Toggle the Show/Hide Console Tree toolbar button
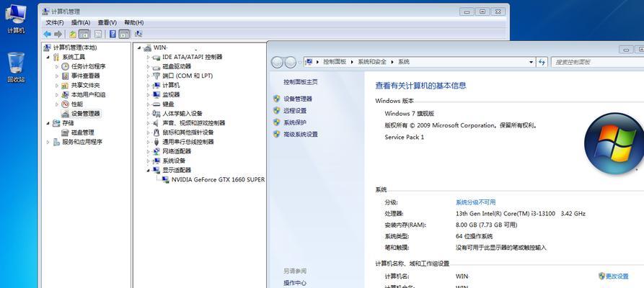This screenshot has width=644, height=288. [84, 34]
